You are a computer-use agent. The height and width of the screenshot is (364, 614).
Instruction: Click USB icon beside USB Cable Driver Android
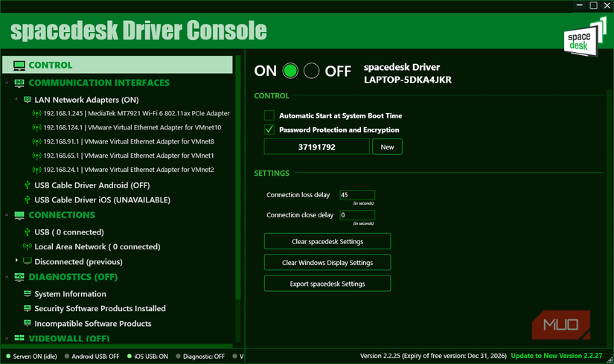[x=28, y=185]
